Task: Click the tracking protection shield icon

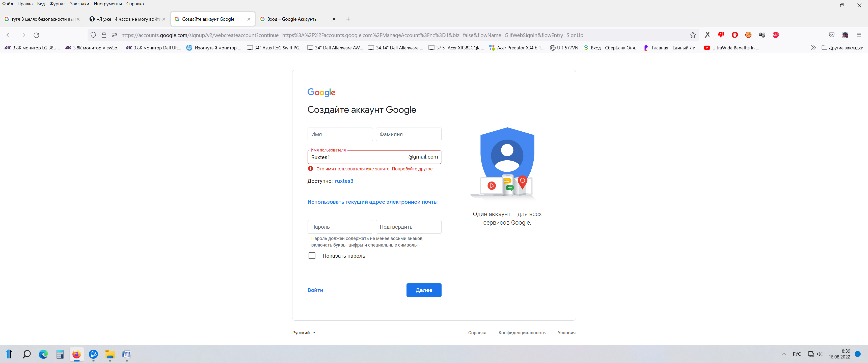Action: pos(93,35)
